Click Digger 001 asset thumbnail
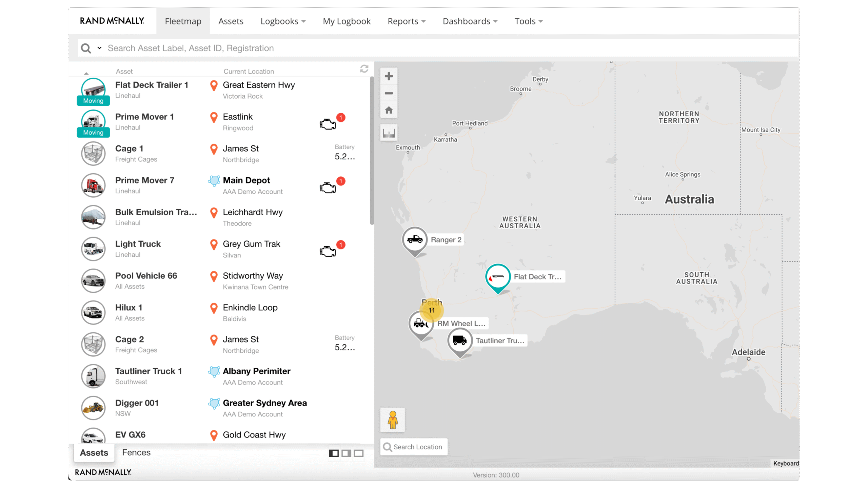868x488 pixels. (93, 408)
